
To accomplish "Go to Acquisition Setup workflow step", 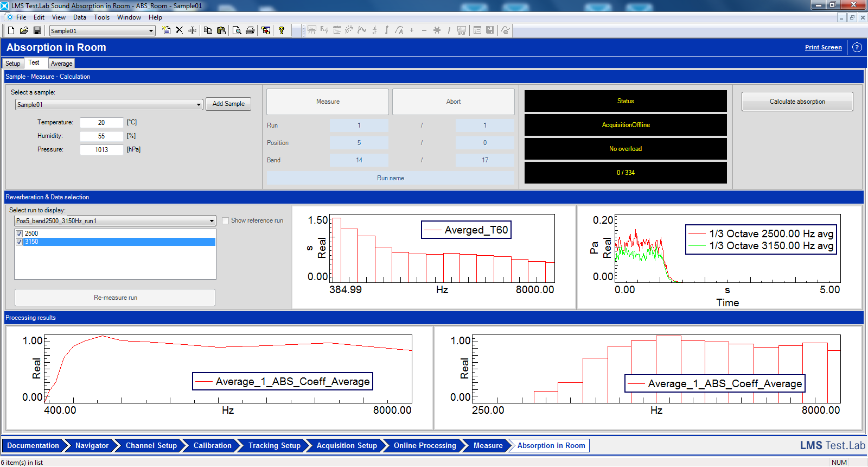I will pos(347,446).
